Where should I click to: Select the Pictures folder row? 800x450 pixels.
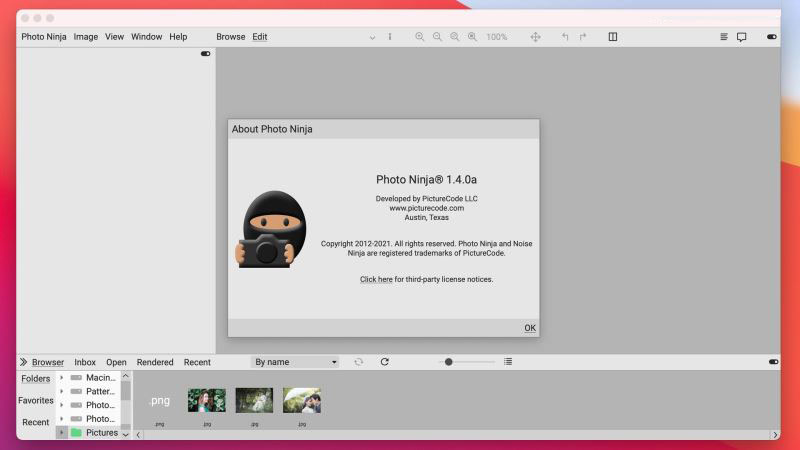click(89, 433)
